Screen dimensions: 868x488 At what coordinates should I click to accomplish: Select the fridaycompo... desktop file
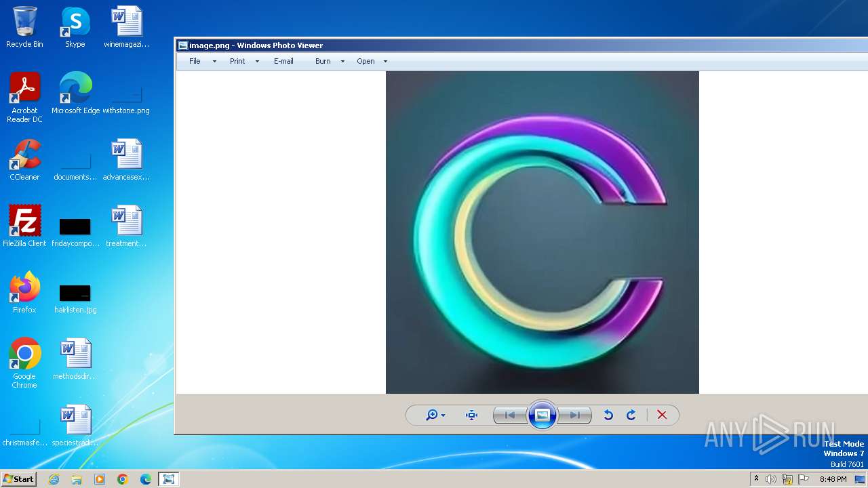75,232
